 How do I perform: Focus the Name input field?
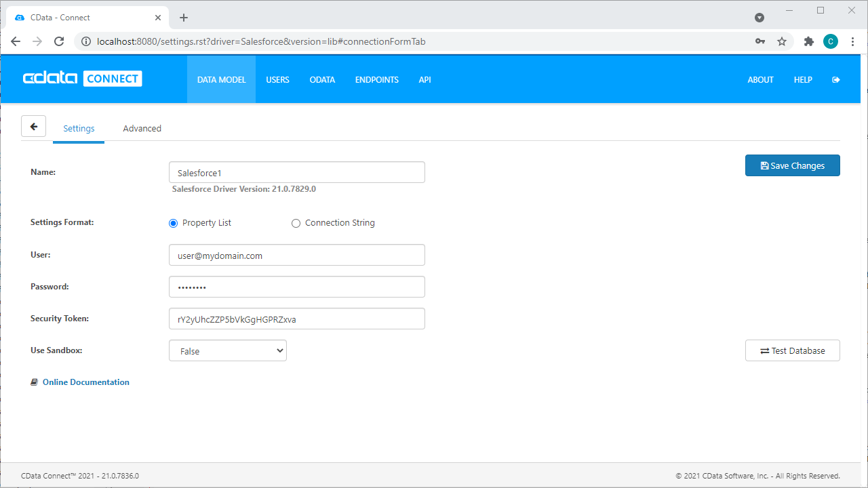[x=297, y=173]
